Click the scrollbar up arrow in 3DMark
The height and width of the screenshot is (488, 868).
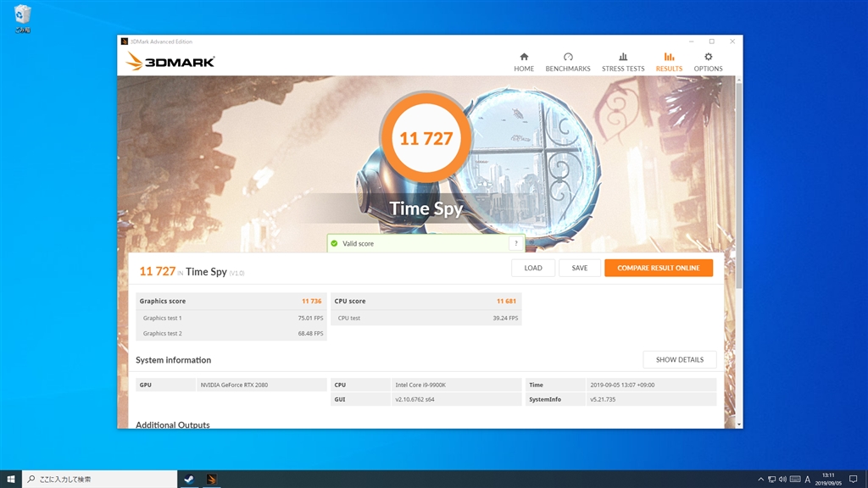[738, 80]
